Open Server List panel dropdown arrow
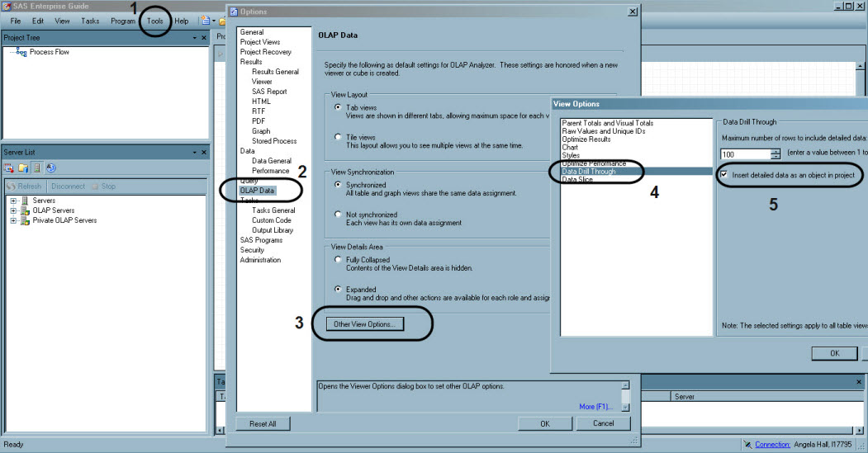The image size is (868, 453). pyautogui.click(x=194, y=152)
